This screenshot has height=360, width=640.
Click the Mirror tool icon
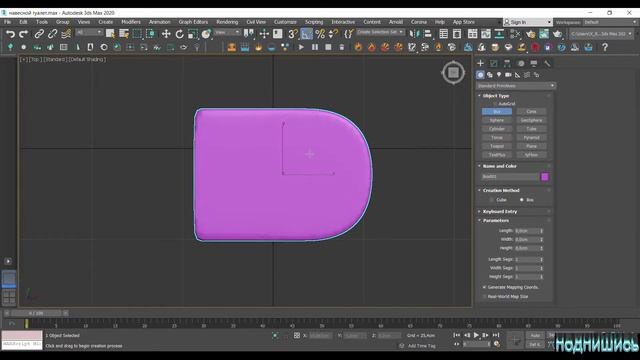(414, 34)
